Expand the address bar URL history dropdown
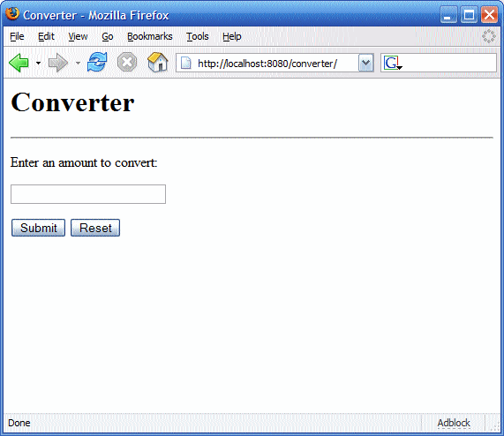504x436 pixels. tap(365, 63)
